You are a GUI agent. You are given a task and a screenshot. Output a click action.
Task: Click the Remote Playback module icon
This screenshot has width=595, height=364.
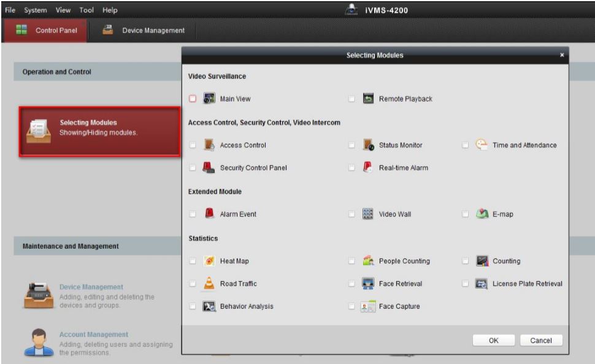pyautogui.click(x=368, y=98)
